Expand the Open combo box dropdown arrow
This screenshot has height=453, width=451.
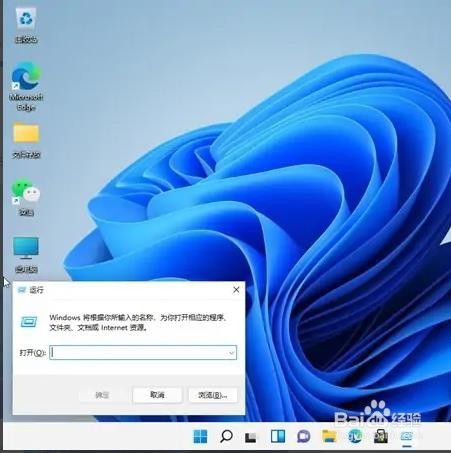point(231,353)
